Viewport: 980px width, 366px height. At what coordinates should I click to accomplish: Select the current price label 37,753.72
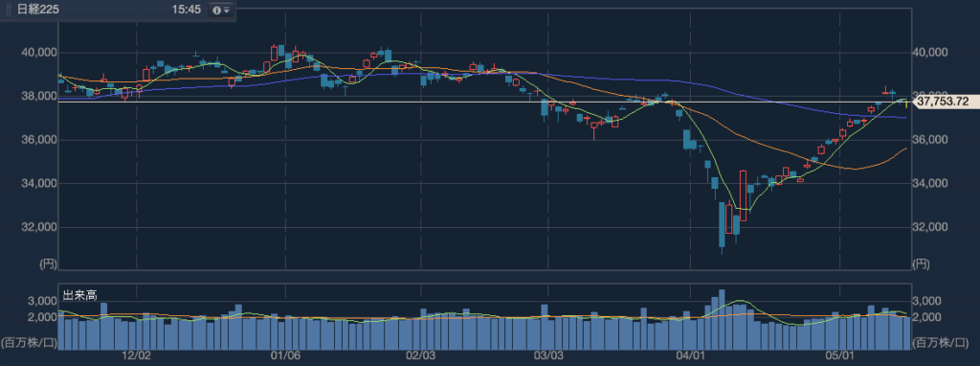coord(943,102)
